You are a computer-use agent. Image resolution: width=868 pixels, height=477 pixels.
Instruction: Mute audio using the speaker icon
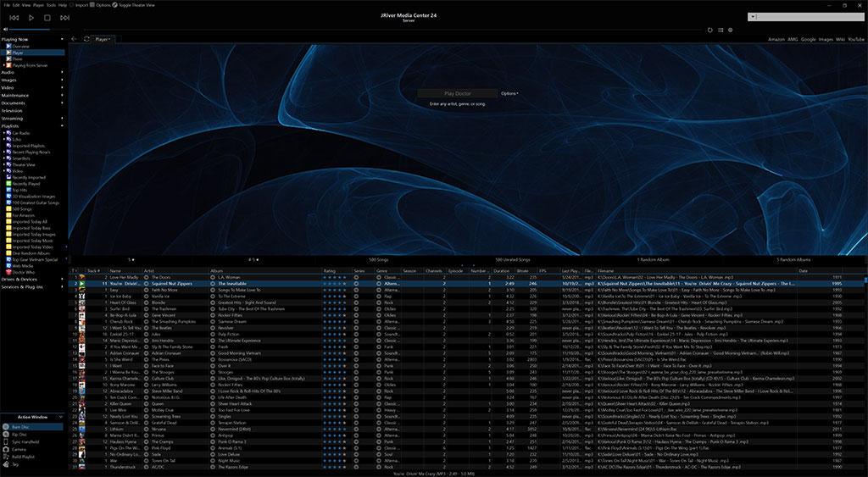click(x=5, y=30)
